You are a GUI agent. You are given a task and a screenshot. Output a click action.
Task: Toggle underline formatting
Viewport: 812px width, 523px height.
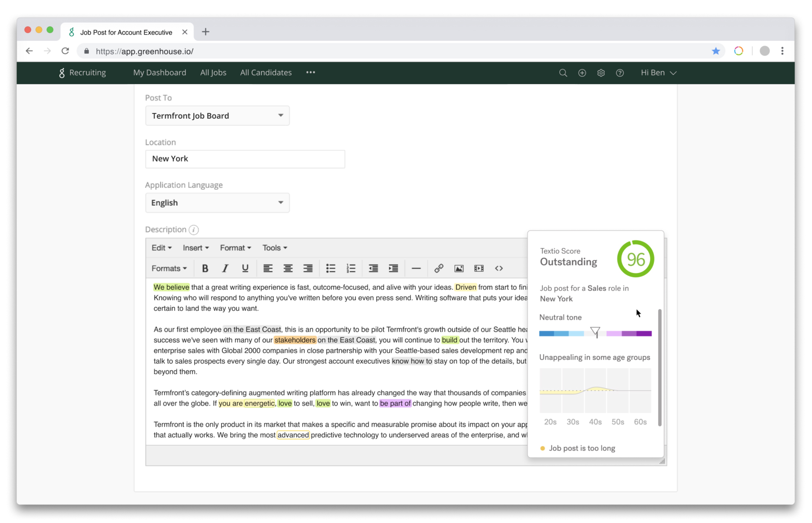click(x=245, y=268)
